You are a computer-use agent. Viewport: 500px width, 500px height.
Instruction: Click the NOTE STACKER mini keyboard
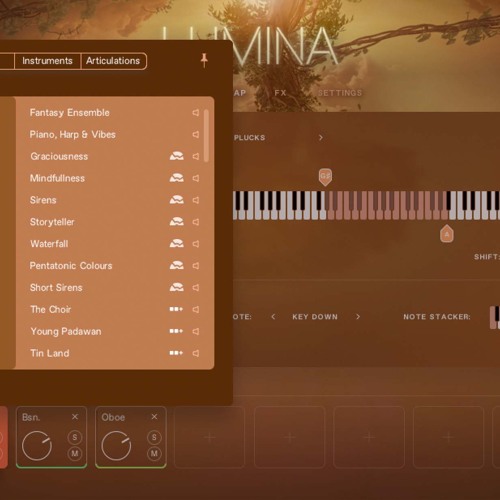point(495,317)
